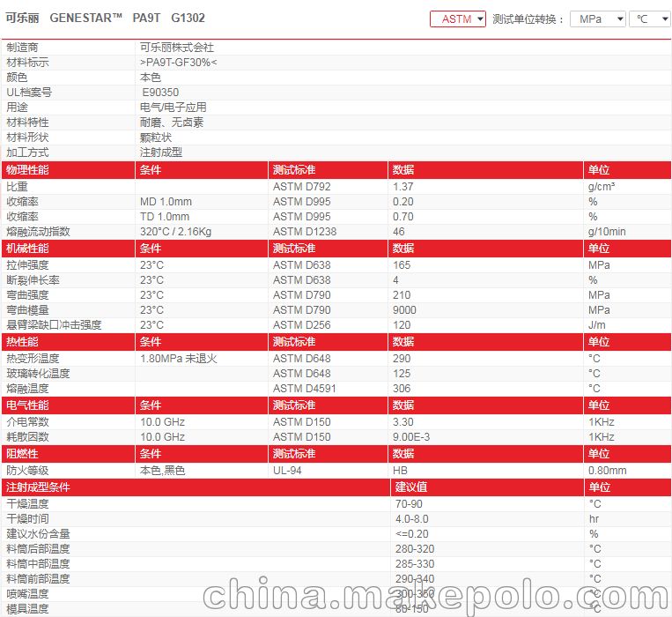Click the '阻燃性' section header
672x617 pixels.
22,454
